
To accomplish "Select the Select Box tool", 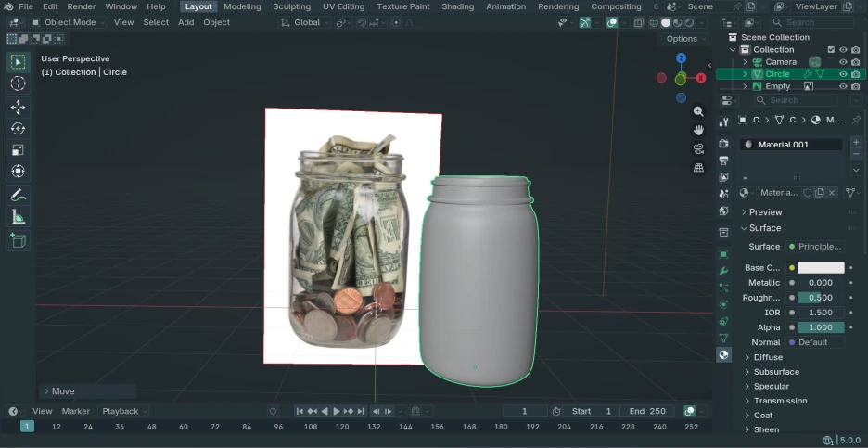I will click(x=19, y=62).
